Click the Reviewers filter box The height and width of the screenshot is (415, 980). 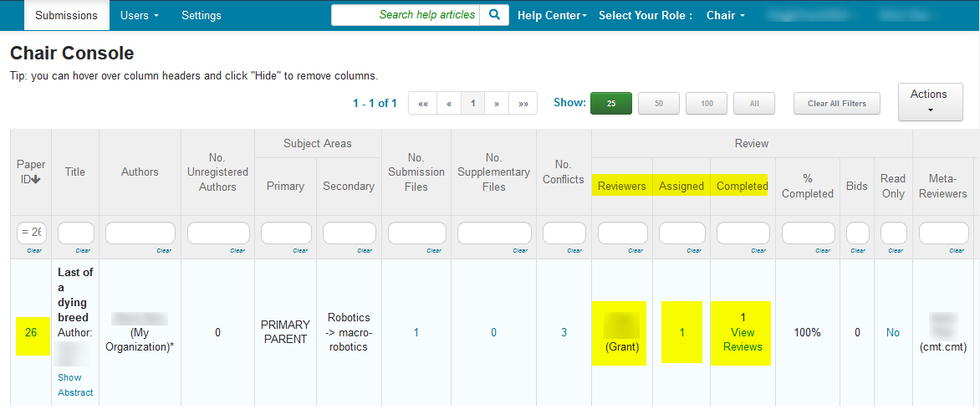point(622,233)
